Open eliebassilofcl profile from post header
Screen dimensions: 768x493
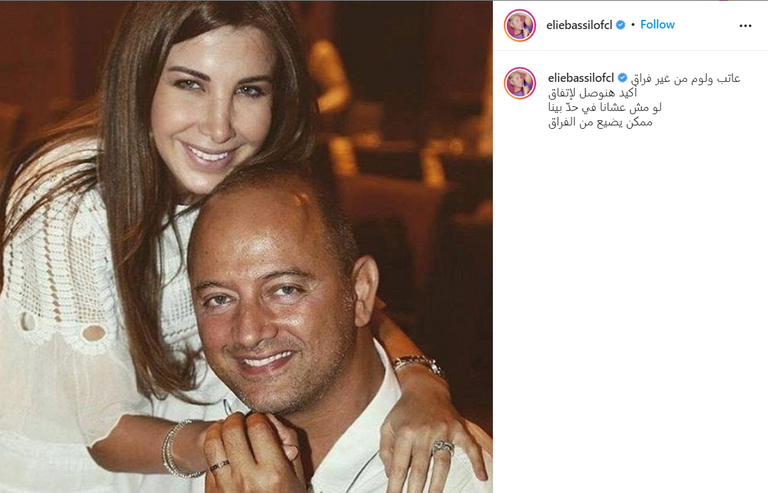(579, 25)
